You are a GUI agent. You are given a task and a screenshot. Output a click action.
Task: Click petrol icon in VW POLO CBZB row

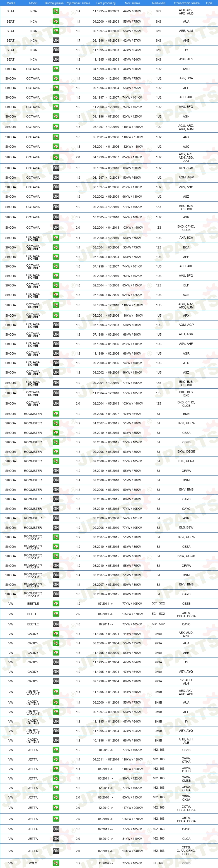pos(56,863)
